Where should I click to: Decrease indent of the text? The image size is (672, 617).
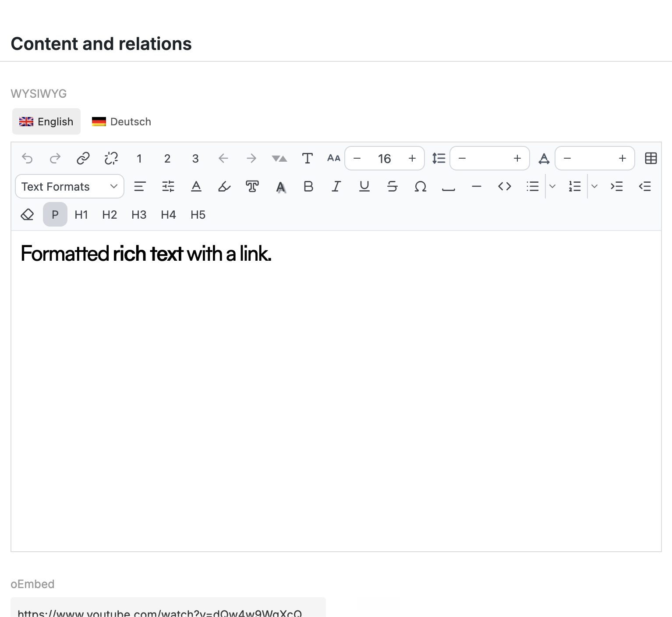645,186
